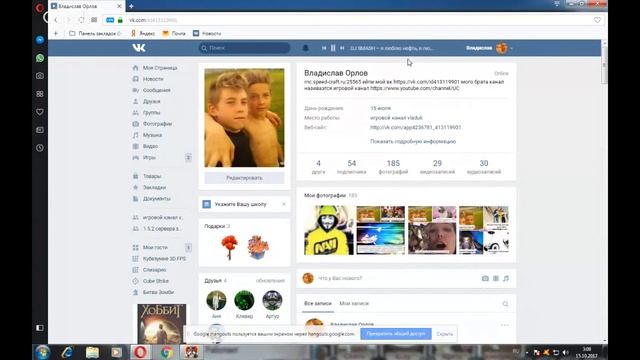Click обновления link in Друзья block
This screenshot has width=640, height=360.
pos(270,281)
